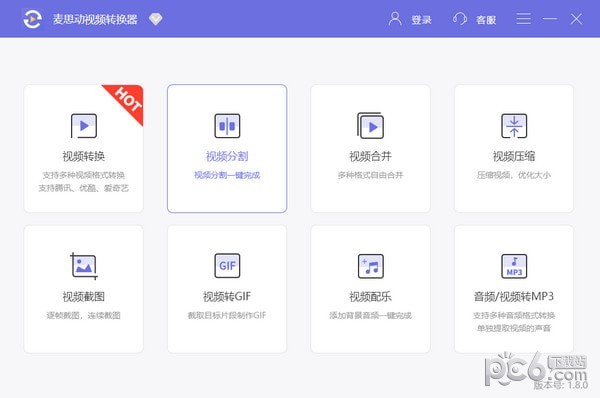Screen dimensions: 600x398
Task: Minimize the converter window
Action: pyautogui.click(x=550, y=19)
